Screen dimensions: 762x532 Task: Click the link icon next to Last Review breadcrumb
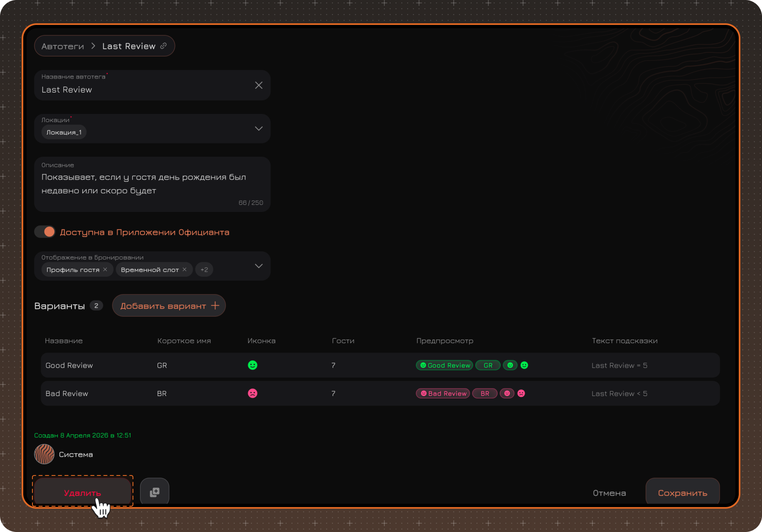pyautogui.click(x=164, y=46)
